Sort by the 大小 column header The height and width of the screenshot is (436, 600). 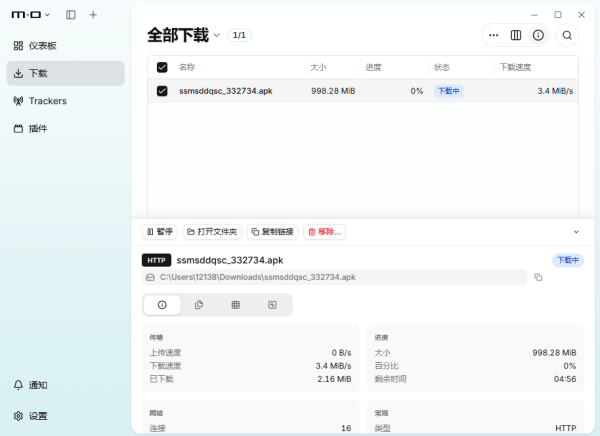click(x=318, y=67)
